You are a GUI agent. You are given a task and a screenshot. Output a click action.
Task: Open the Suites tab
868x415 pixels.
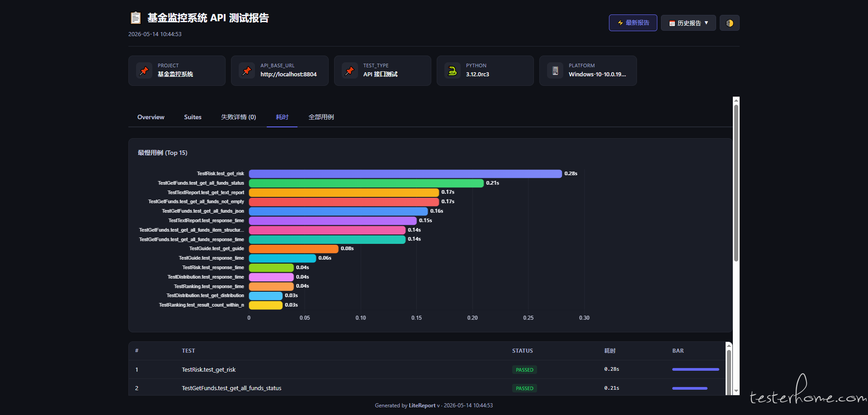[193, 117]
